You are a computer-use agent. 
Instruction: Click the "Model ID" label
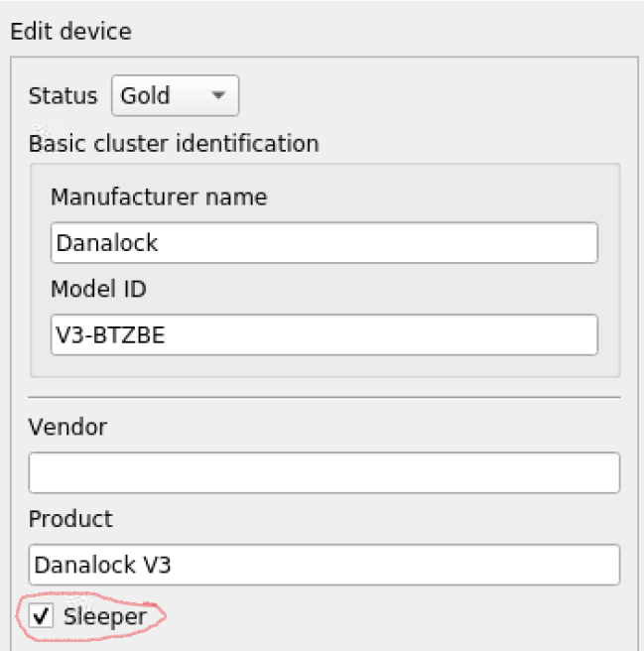click(98, 289)
